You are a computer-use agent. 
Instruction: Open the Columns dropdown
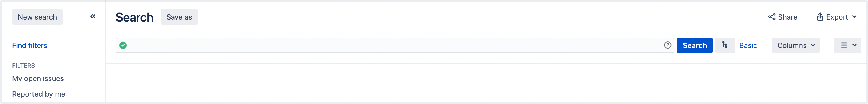point(795,45)
